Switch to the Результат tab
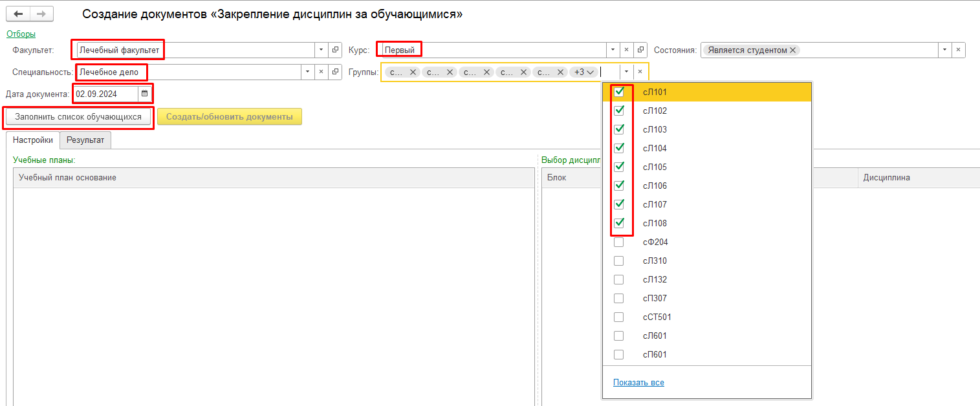The width and height of the screenshot is (980, 406). click(x=85, y=140)
